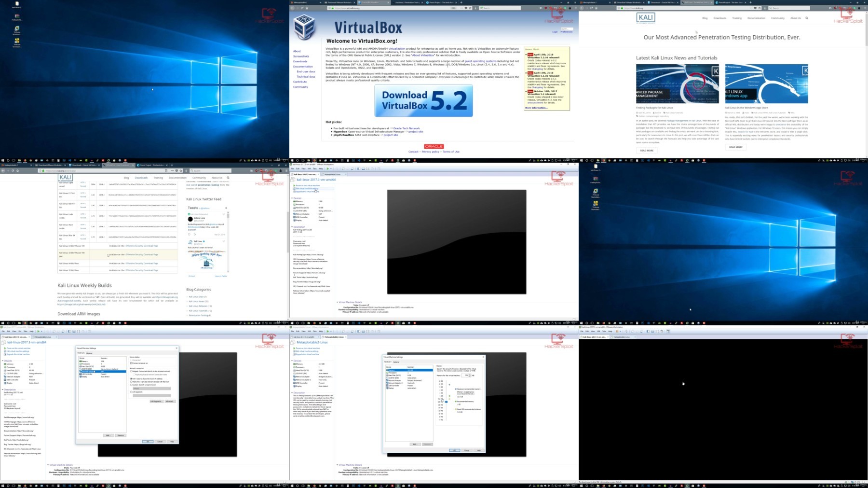The height and width of the screenshot is (488, 868).
Task: Click the Download VirtualBox 5.2 button
Action: coord(424,100)
